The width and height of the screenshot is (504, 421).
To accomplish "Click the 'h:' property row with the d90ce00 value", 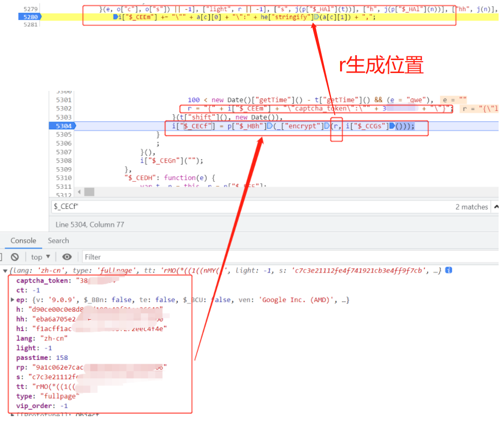I will click(89, 310).
